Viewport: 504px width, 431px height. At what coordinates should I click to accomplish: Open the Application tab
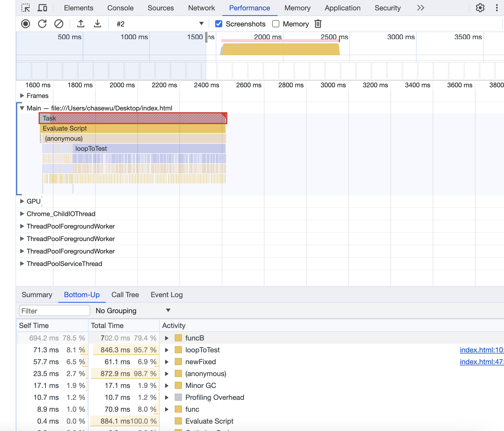tap(343, 8)
